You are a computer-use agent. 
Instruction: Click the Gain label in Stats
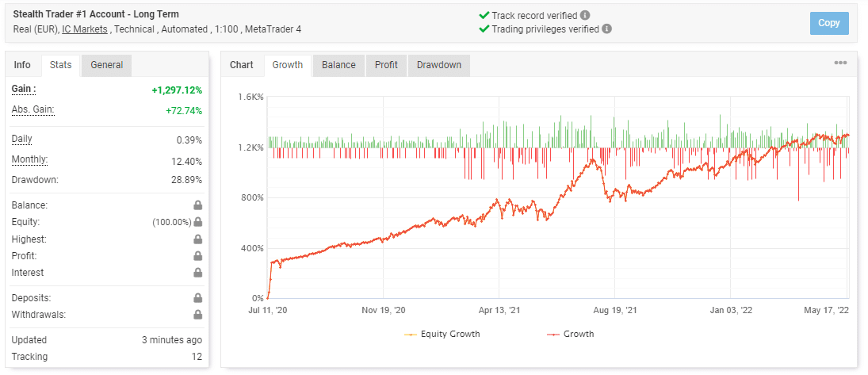[x=23, y=89]
